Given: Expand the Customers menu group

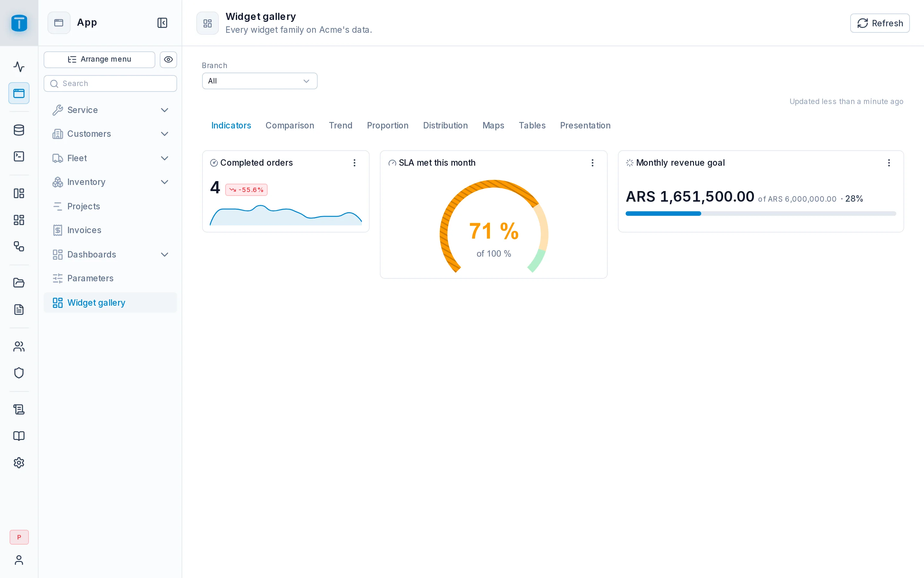Looking at the screenshot, I should pyautogui.click(x=110, y=134).
